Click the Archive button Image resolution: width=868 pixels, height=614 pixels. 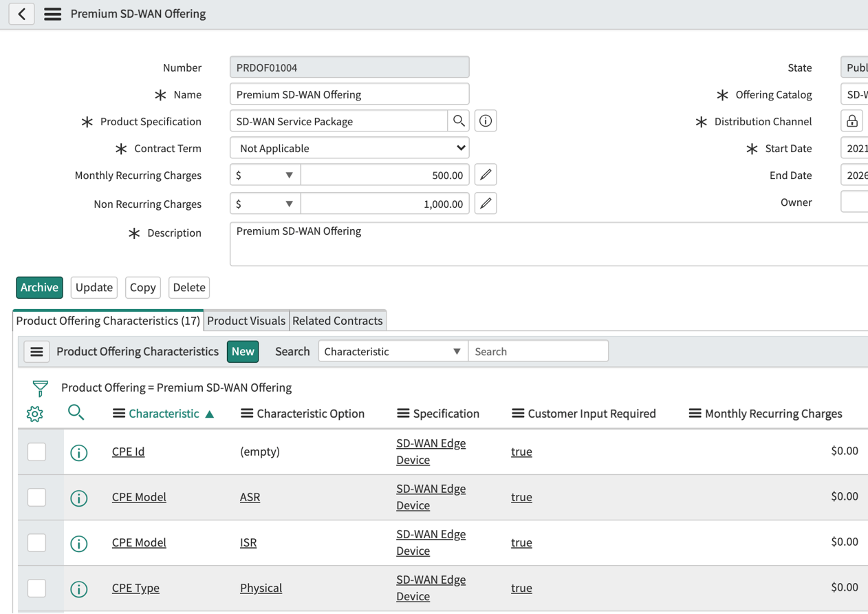[x=39, y=287]
